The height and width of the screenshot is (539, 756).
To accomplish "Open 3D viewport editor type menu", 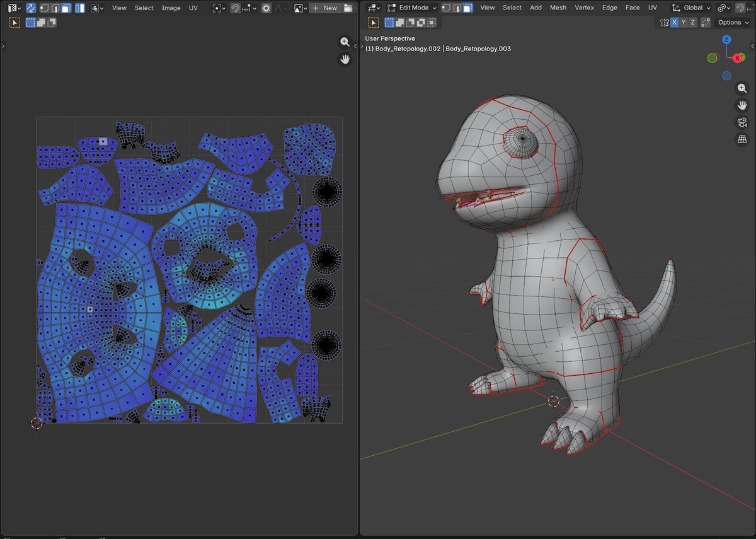I will [x=374, y=8].
